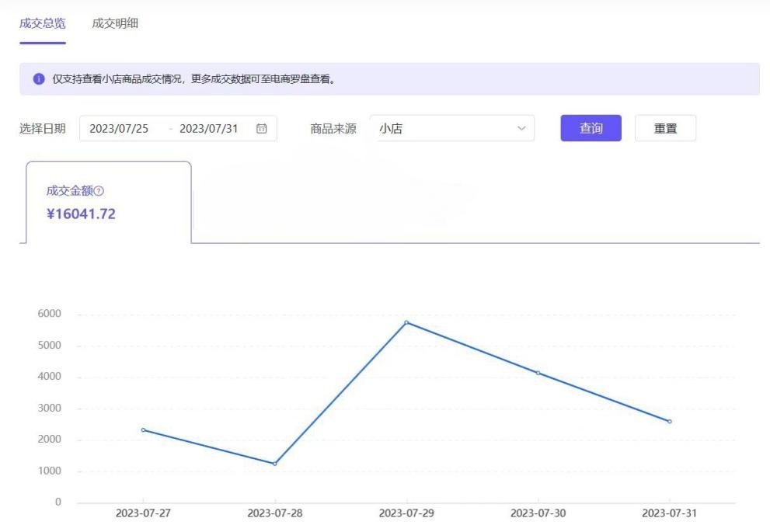The height and width of the screenshot is (532, 770).
Task: Select the 成交金额 metric card
Action: tap(109, 202)
